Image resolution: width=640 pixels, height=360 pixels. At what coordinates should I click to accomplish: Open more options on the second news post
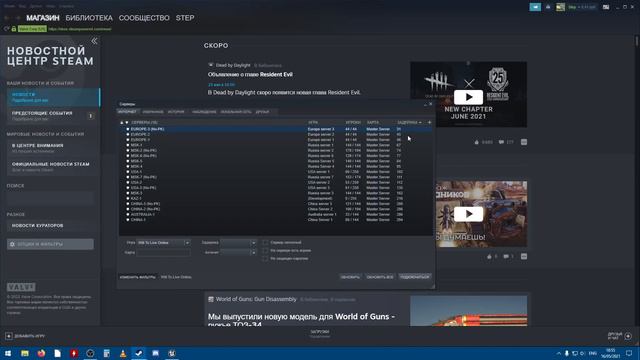pos(524,256)
